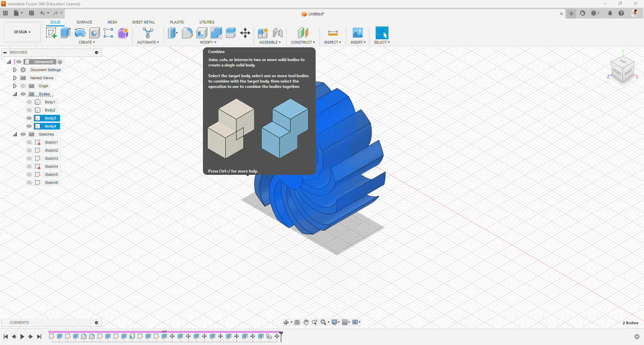Open the PLASTIC tab
644x345 pixels.
[x=177, y=22]
